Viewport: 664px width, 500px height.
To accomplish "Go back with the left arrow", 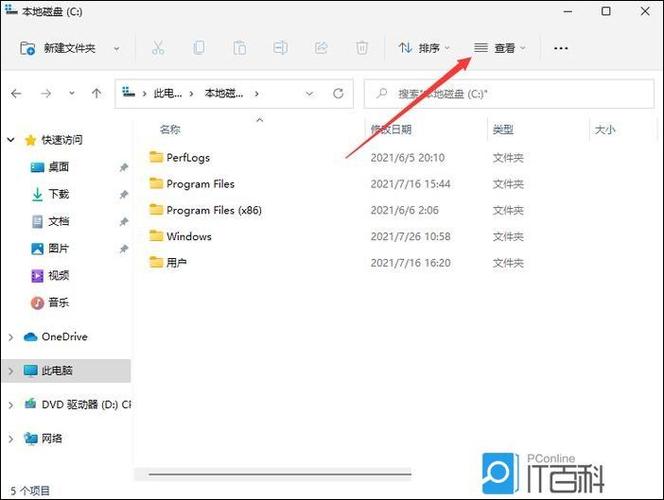I will (16, 94).
